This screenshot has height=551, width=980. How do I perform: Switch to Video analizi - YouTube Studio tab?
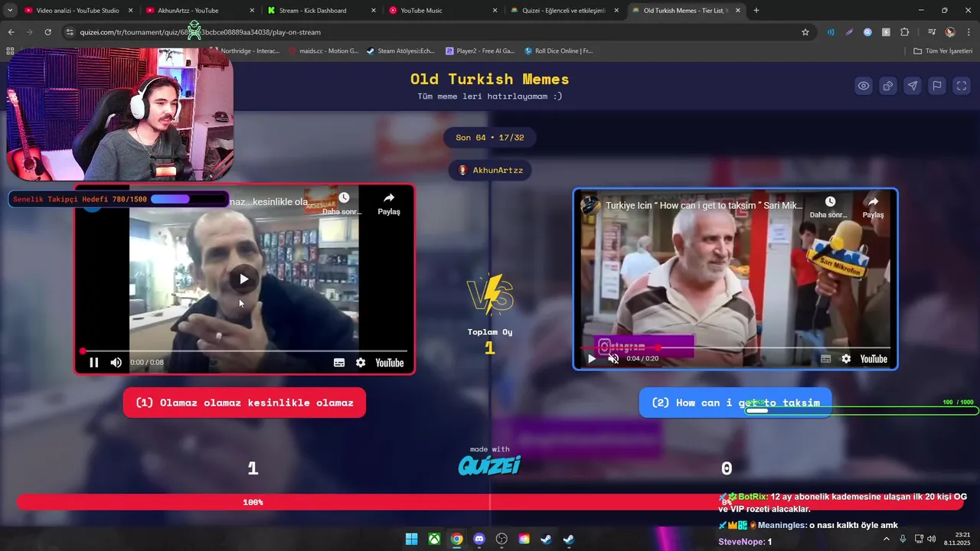(x=78, y=11)
